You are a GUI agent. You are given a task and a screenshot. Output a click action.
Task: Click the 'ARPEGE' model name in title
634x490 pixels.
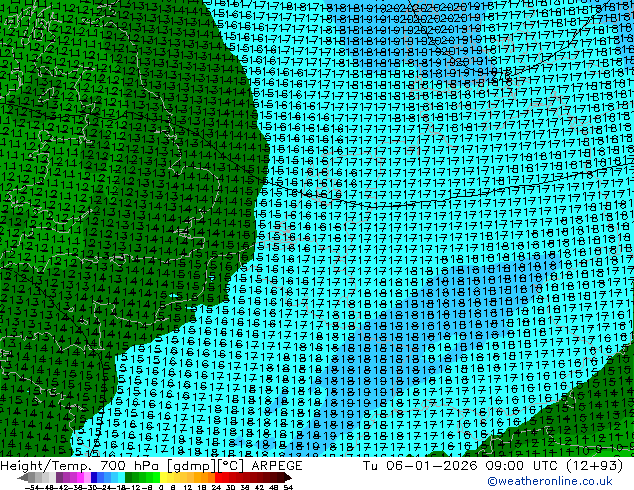tap(277, 466)
